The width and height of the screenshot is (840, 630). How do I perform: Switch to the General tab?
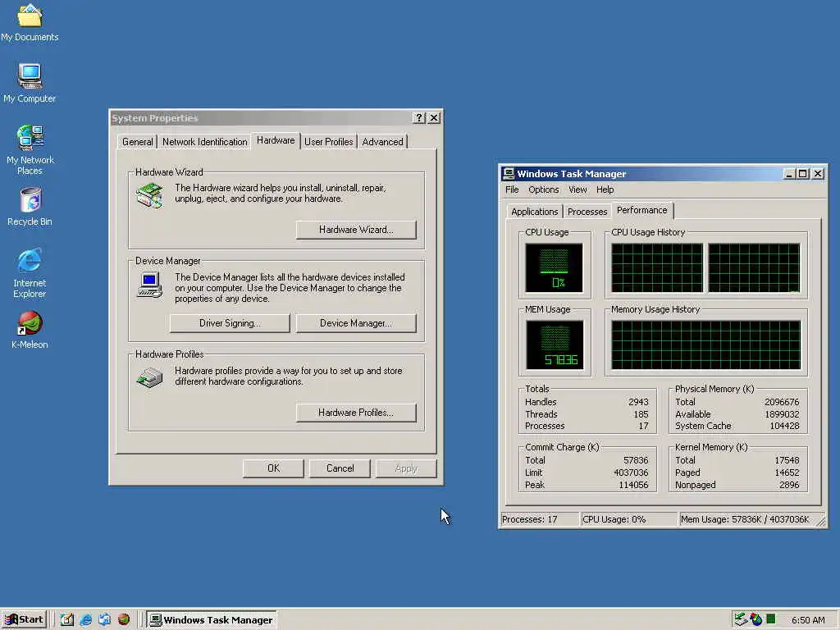137,142
